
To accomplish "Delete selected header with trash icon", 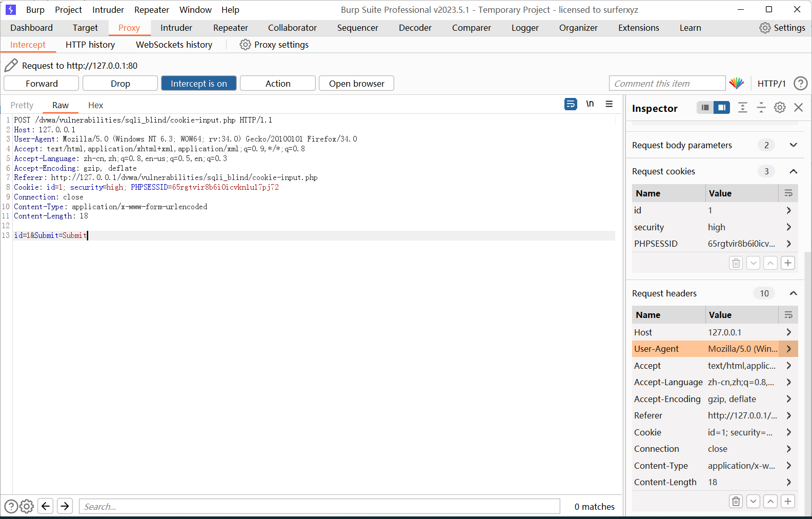I will (736, 501).
